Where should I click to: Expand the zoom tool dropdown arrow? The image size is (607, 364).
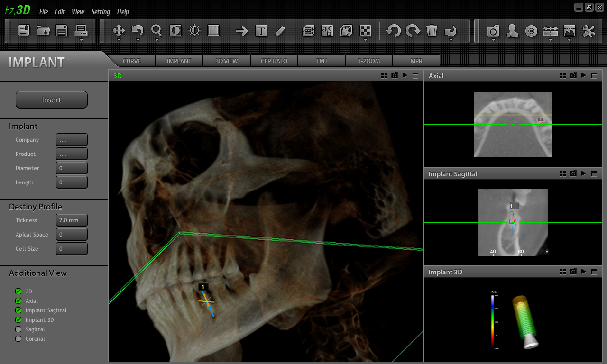(x=156, y=40)
